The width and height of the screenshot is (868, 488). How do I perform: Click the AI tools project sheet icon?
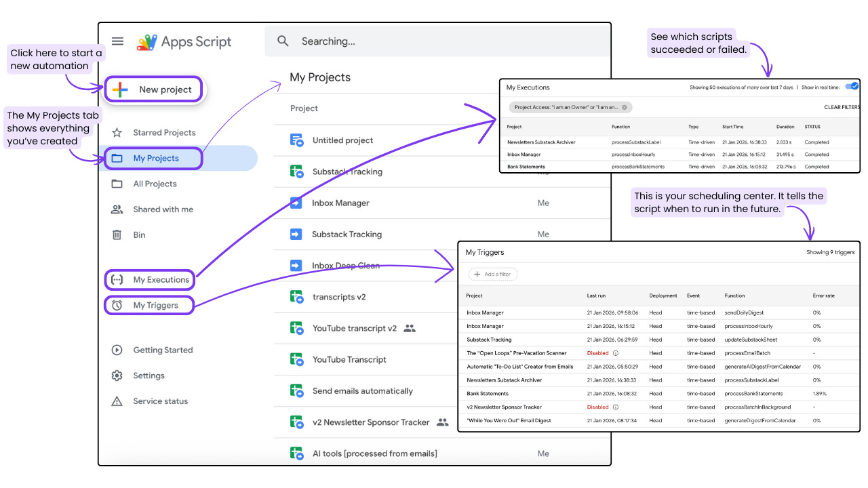click(296, 453)
